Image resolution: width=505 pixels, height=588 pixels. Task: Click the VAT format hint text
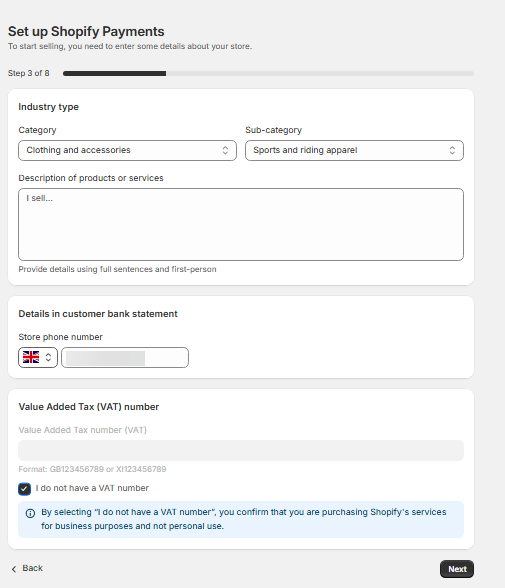coord(92,469)
